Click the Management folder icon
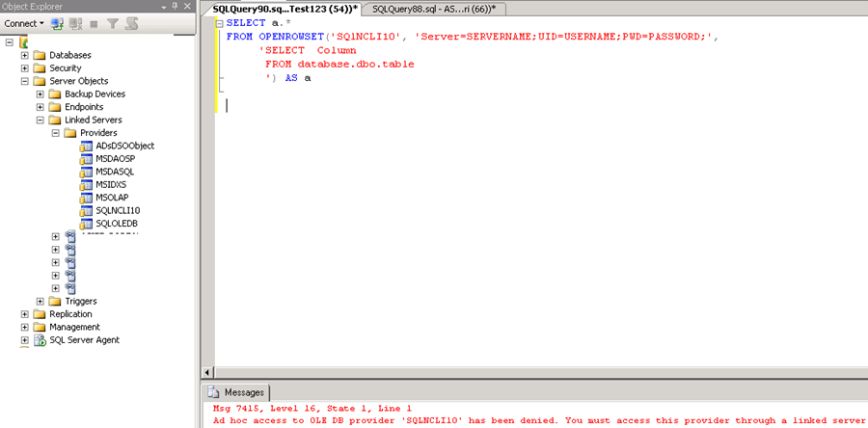Screen dimensions: 868x428 coord(40,327)
